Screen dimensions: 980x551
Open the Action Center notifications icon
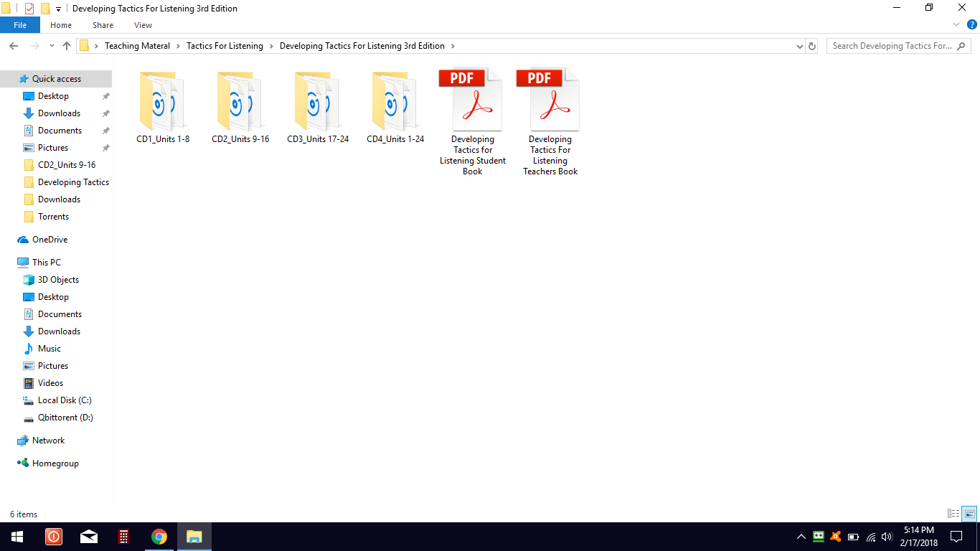[956, 537]
